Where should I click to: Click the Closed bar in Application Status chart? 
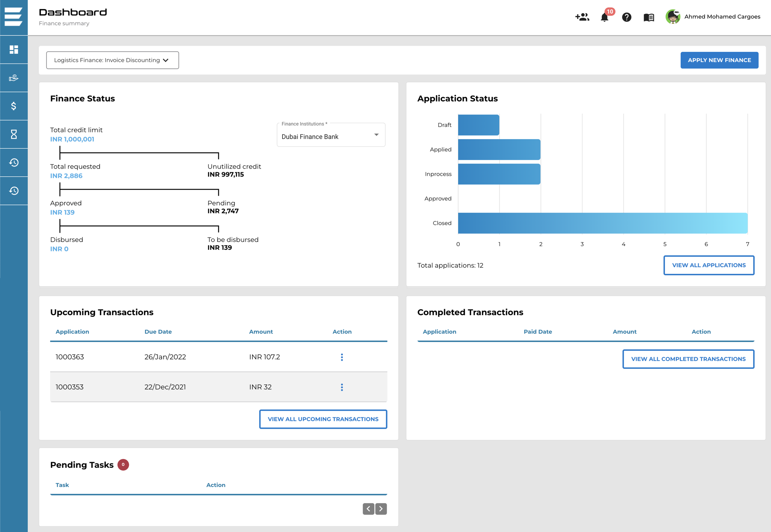pyautogui.click(x=602, y=223)
